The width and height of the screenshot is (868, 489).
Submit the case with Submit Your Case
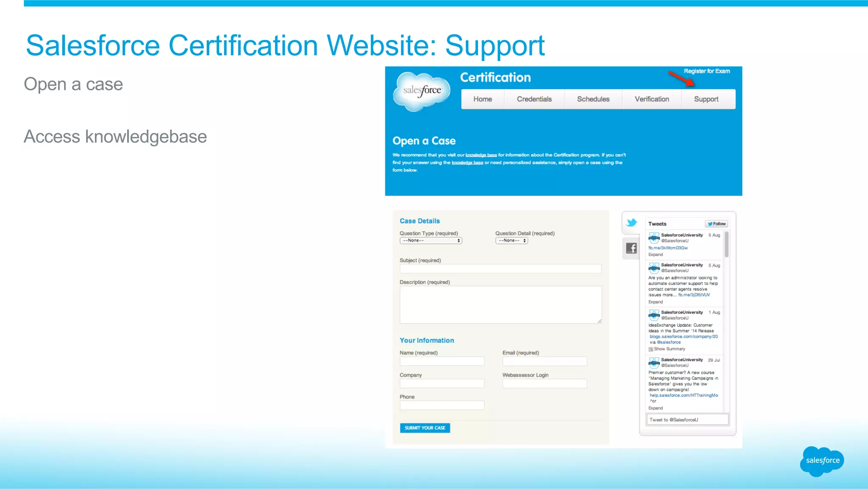click(x=425, y=428)
